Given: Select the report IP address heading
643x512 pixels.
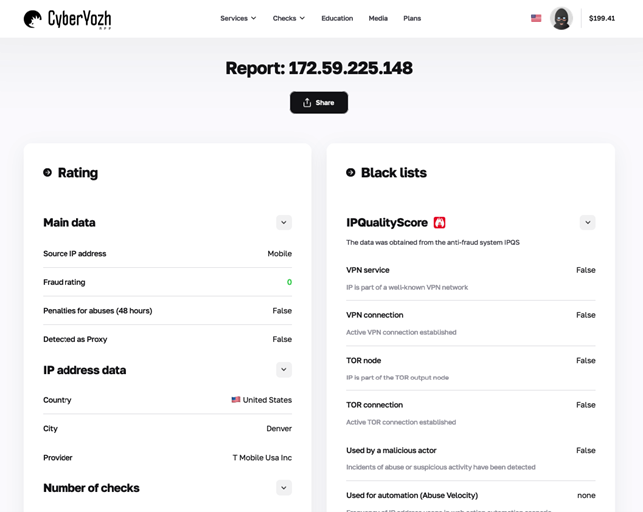Looking at the screenshot, I should [x=319, y=68].
